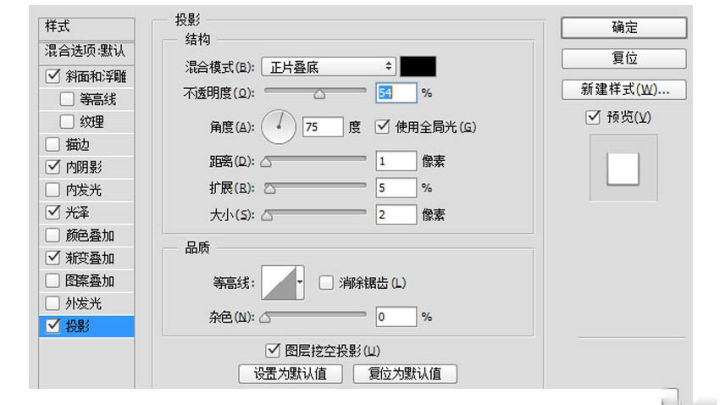Enable the 外发光 effect checkbox

click(53, 303)
